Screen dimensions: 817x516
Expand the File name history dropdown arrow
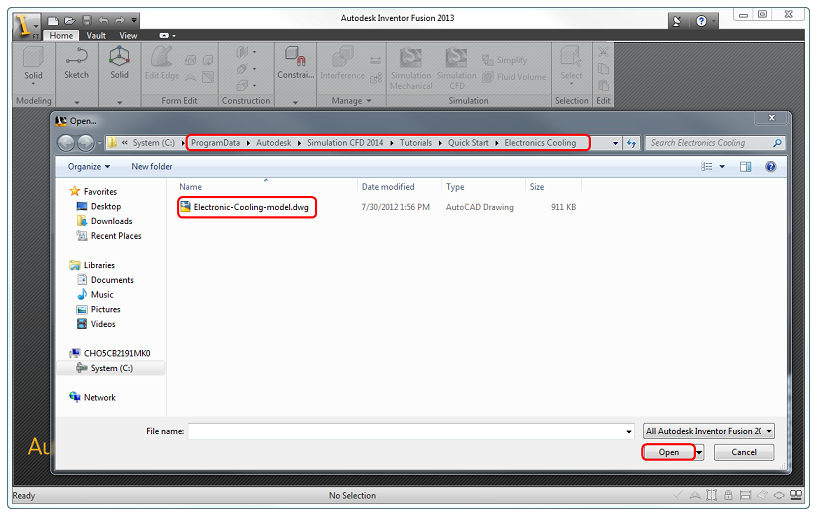coord(629,432)
